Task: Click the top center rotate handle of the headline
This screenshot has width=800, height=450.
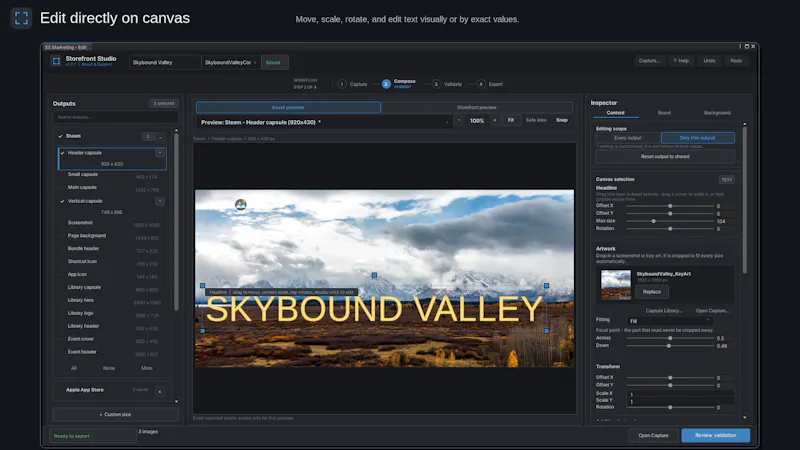Action: 374,275
